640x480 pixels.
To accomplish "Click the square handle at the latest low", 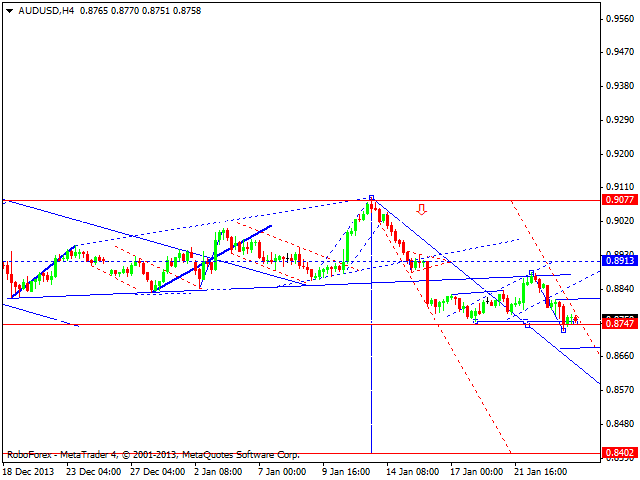I will (563, 329).
